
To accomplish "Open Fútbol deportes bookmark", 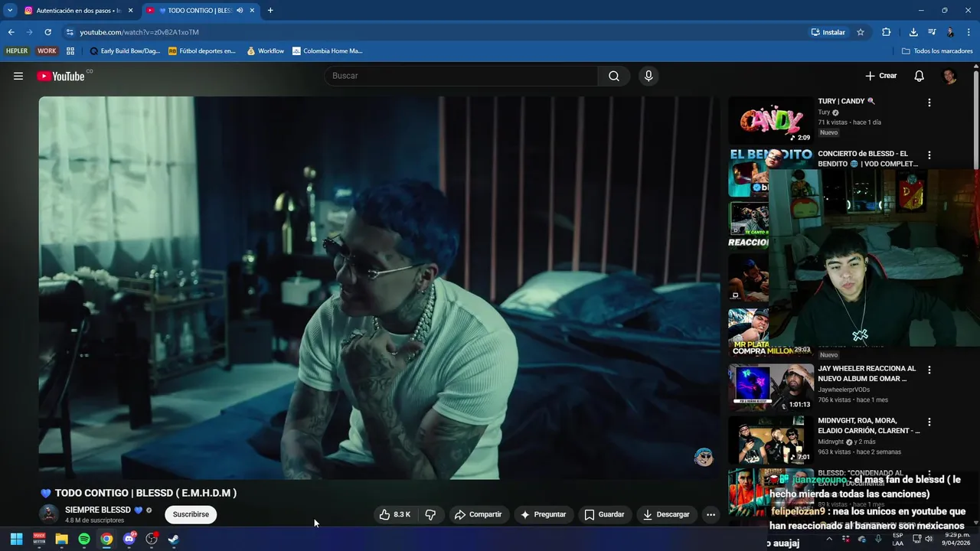I will coord(202,51).
